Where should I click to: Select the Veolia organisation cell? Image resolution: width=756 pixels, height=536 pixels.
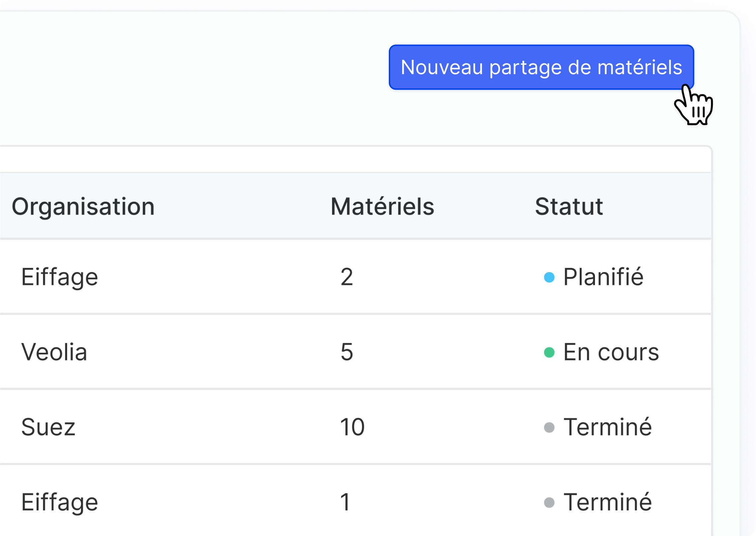[54, 352]
